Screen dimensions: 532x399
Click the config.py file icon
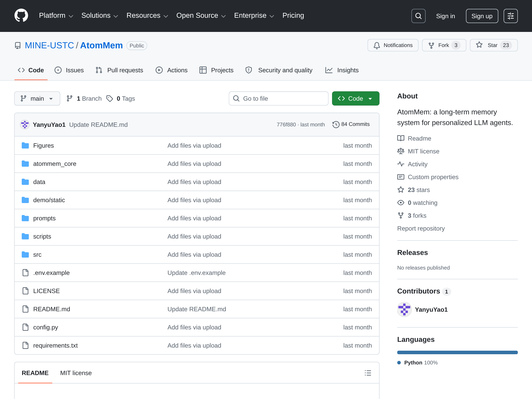(x=25, y=327)
